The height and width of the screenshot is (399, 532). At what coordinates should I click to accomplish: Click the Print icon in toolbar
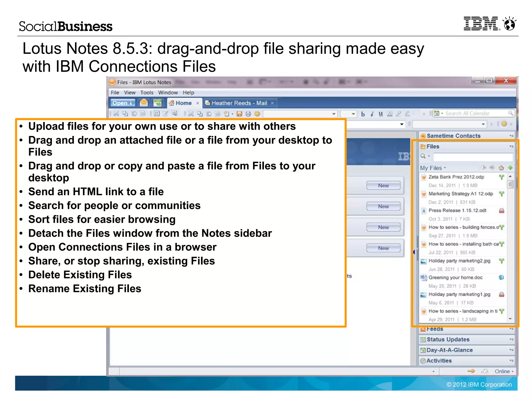[x=248, y=114]
